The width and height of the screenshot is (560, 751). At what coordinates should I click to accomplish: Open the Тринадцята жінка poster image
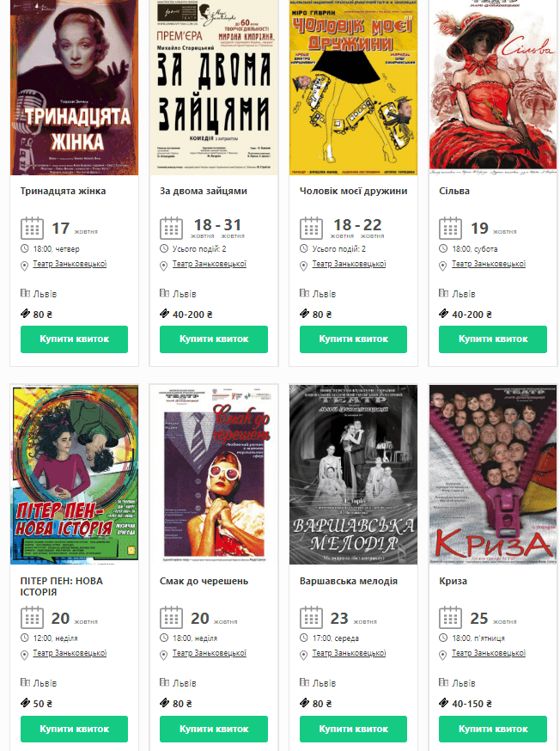click(x=74, y=87)
